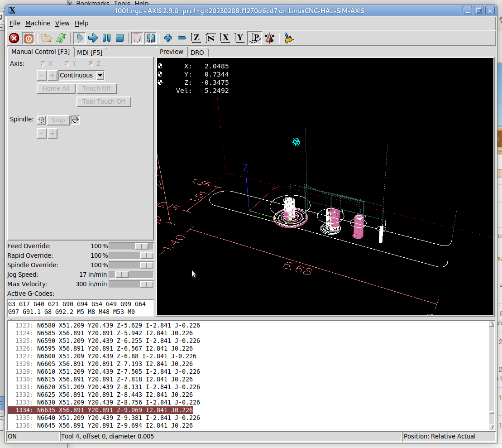502x448 pixels.
Task: Click the open G-code file folder icon
Action: click(x=47, y=39)
